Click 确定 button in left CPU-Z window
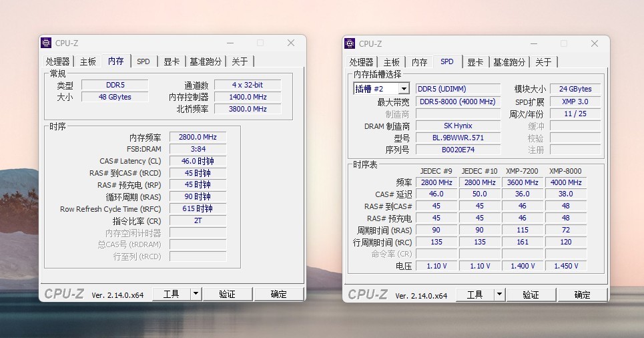Image resolution: width=644 pixels, height=338 pixels. [279, 294]
